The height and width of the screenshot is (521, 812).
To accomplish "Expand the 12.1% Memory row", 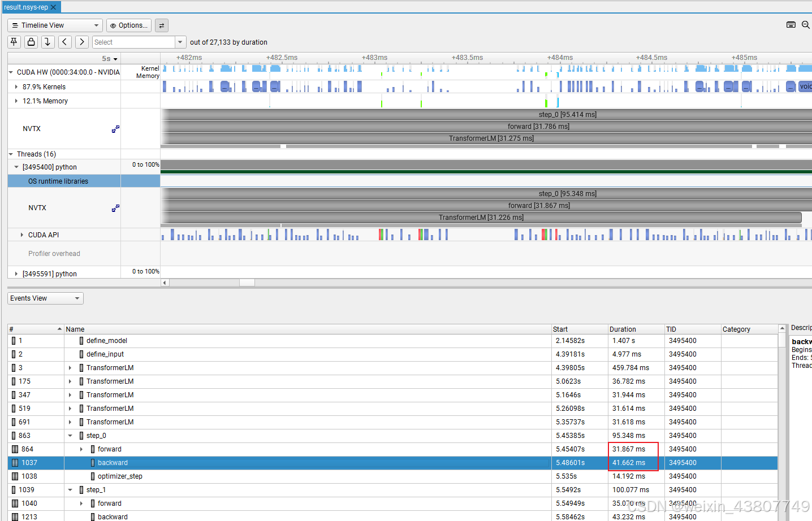I will pos(16,101).
